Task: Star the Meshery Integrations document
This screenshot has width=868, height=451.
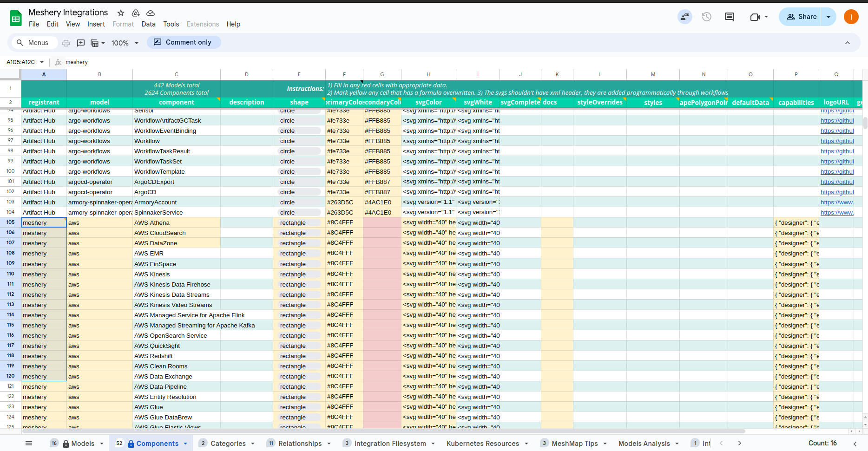Action: (x=121, y=13)
